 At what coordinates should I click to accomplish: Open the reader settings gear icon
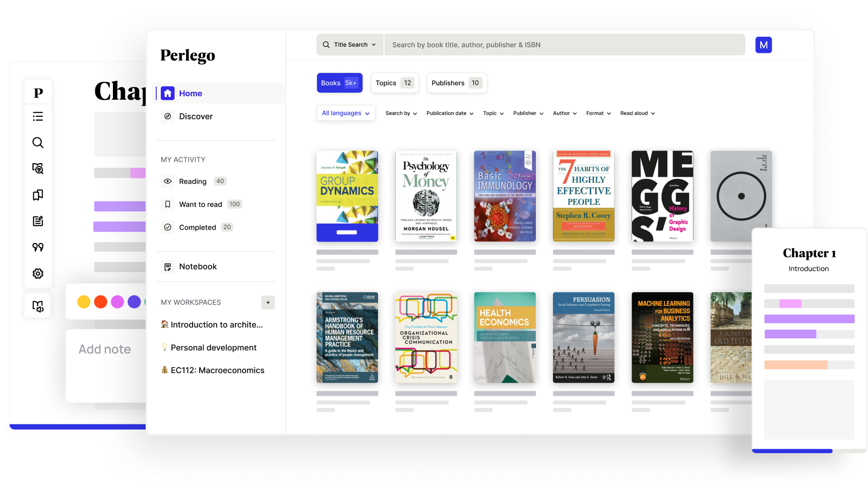38,273
